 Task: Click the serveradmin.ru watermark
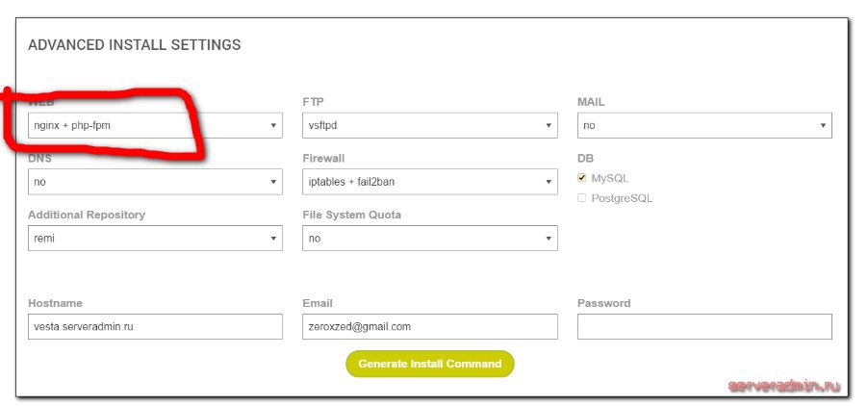pos(784,386)
